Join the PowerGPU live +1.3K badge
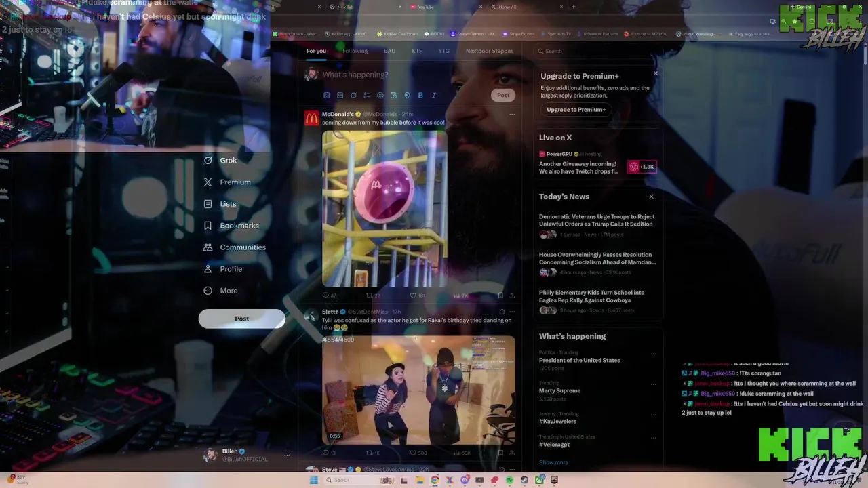Viewport: 868px width, 488px height. (642, 167)
